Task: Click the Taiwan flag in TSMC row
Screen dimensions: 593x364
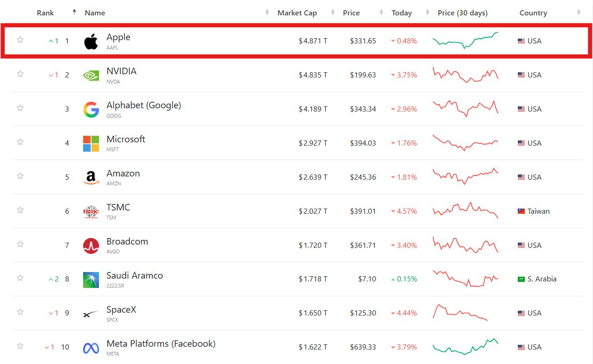Action: (522, 211)
